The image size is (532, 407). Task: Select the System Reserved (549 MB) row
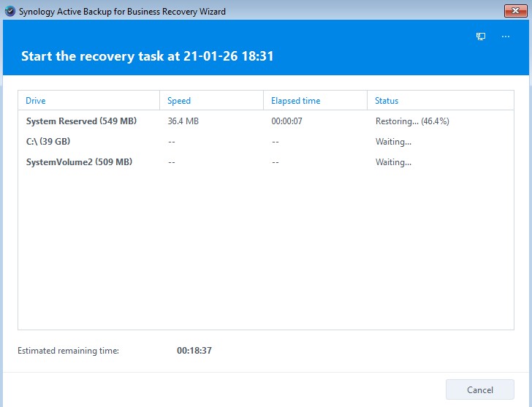[x=266, y=121]
